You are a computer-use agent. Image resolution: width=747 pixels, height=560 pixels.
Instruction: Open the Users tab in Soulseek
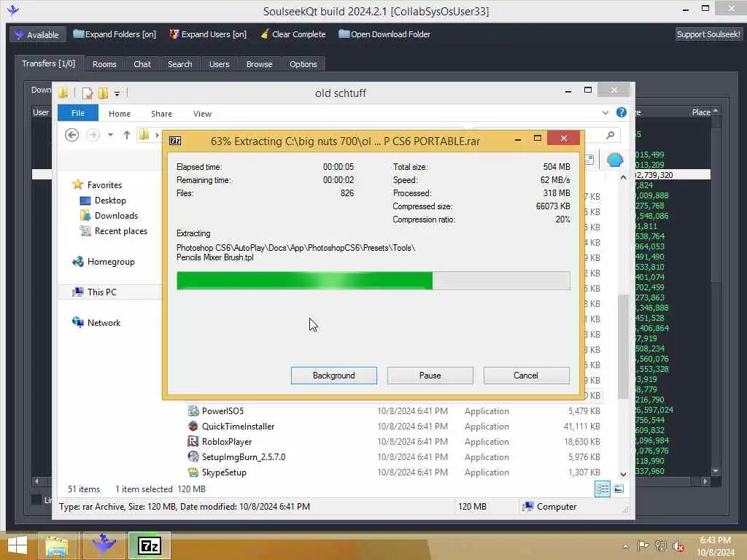(219, 64)
